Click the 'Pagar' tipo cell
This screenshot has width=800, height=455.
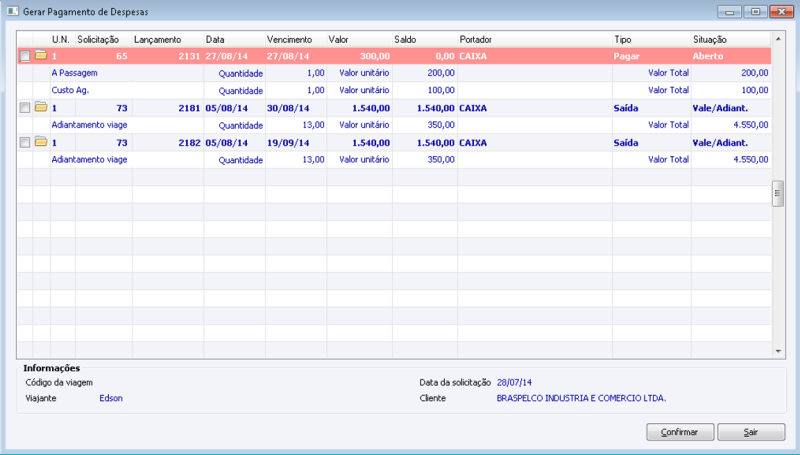[627, 56]
